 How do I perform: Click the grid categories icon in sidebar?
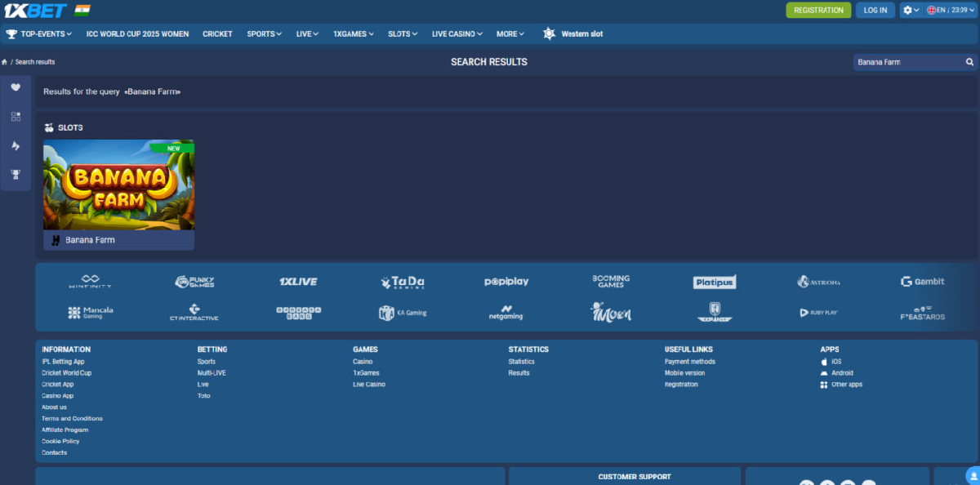click(x=16, y=117)
